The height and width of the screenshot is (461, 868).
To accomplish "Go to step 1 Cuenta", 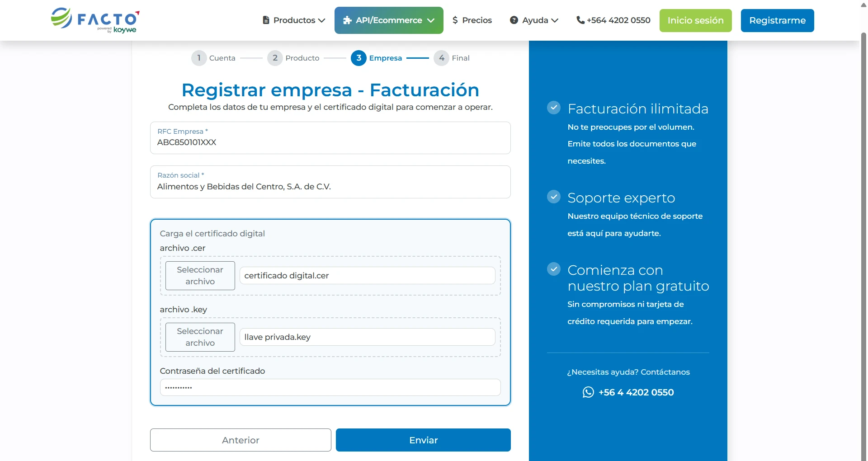I will point(213,58).
